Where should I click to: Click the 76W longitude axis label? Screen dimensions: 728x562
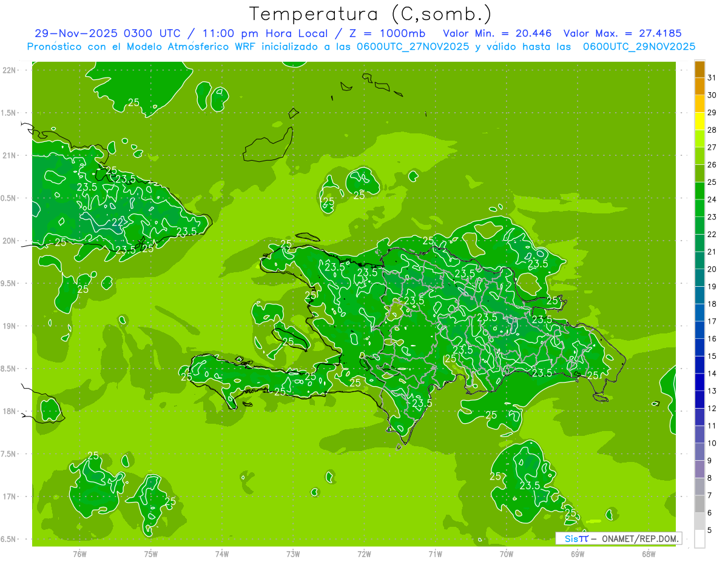(x=79, y=554)
